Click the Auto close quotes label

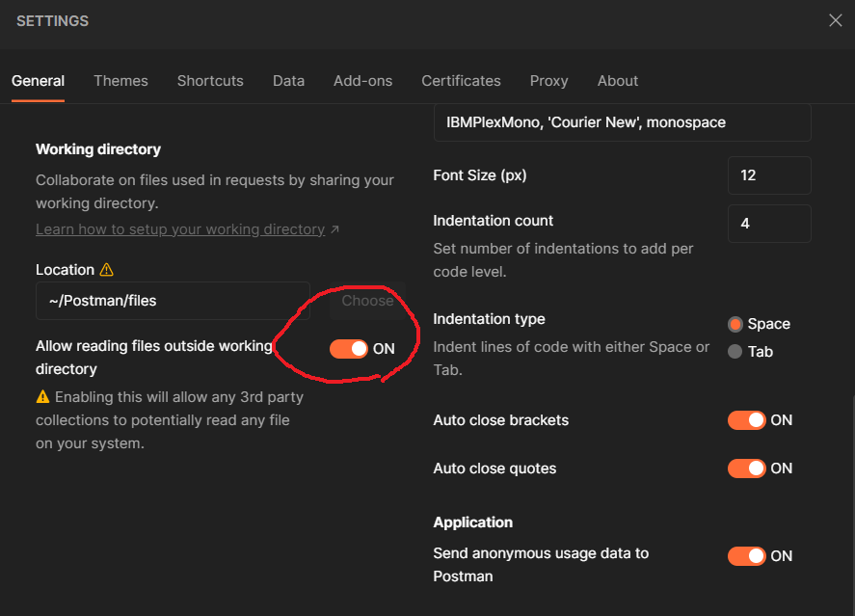coord(495,469)
